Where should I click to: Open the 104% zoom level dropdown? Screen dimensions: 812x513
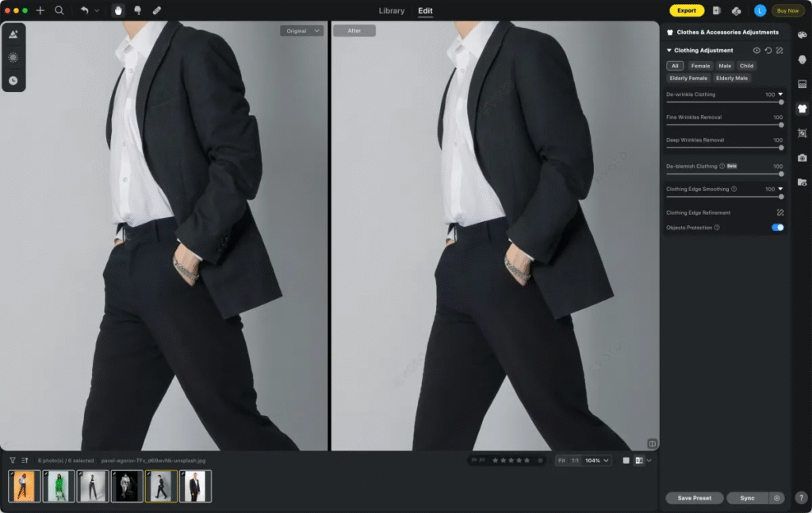(597, 460)
